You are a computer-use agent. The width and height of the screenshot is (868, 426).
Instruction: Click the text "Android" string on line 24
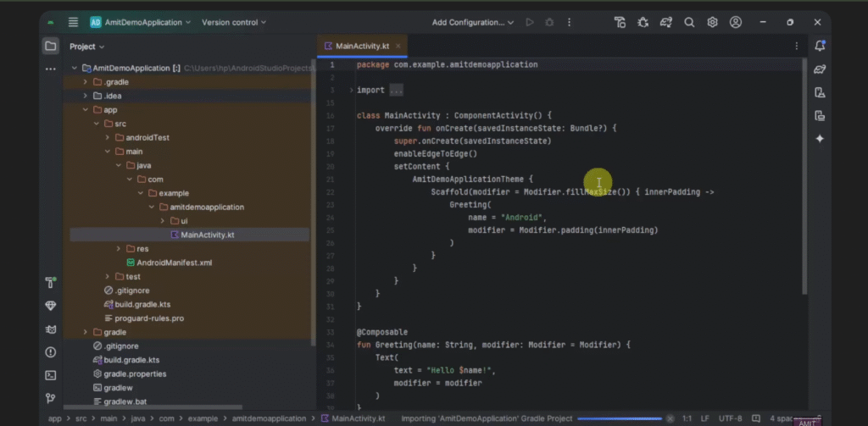pyautogui.click(x=523, y=218)
